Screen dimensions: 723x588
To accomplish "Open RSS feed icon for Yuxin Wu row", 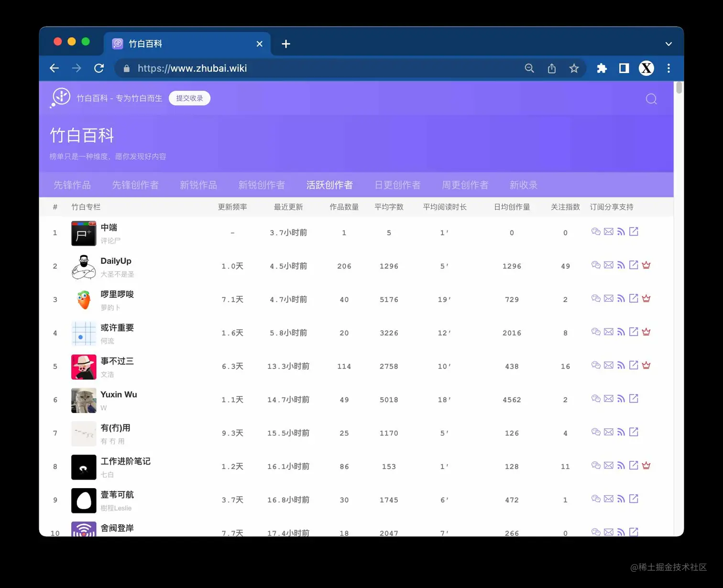I will (621, 399).
